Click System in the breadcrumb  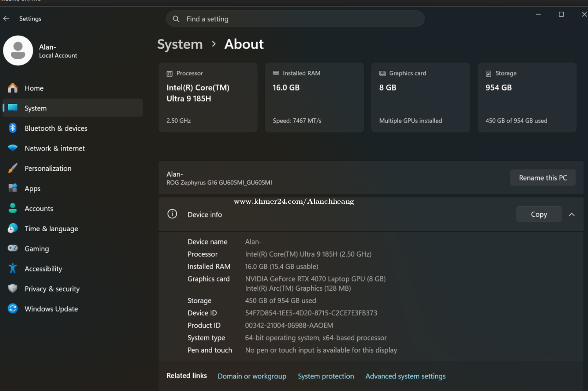[180, 44]
